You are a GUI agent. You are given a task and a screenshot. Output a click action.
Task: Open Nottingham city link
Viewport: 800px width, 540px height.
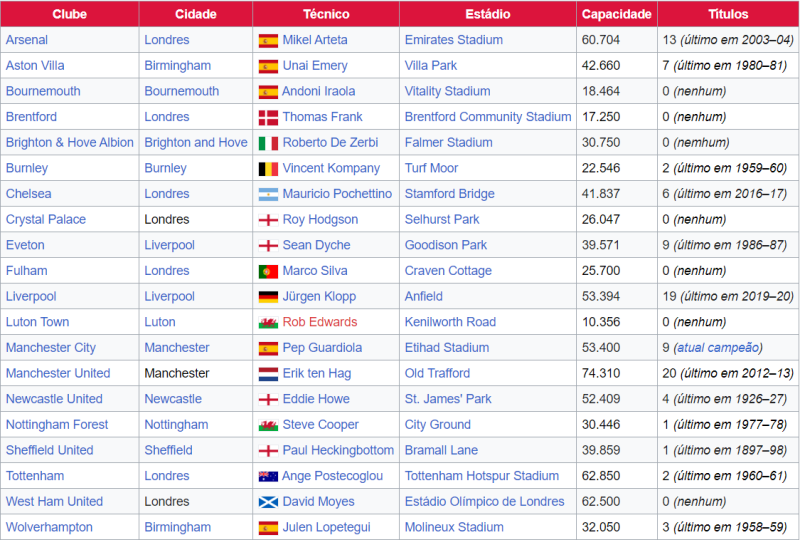pos(176,425)
